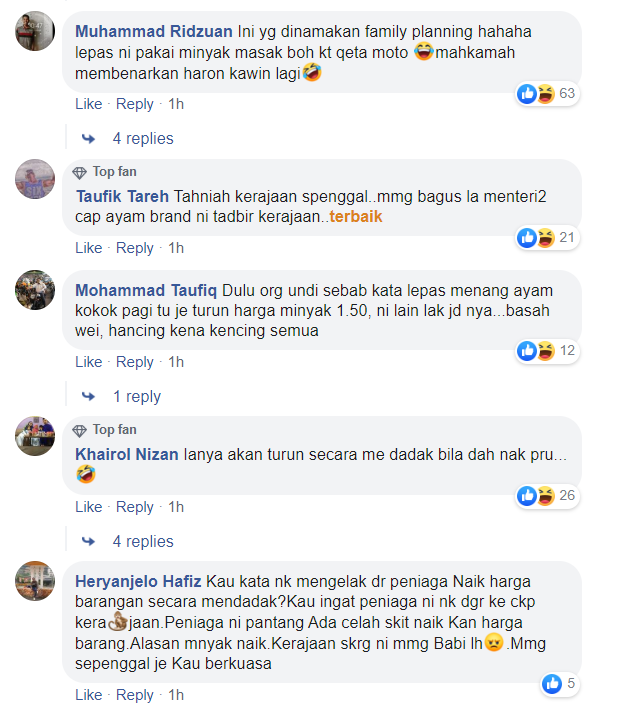Expand 1 reply under Mohammad Taufiq's comment

click(x=137, y=396)
